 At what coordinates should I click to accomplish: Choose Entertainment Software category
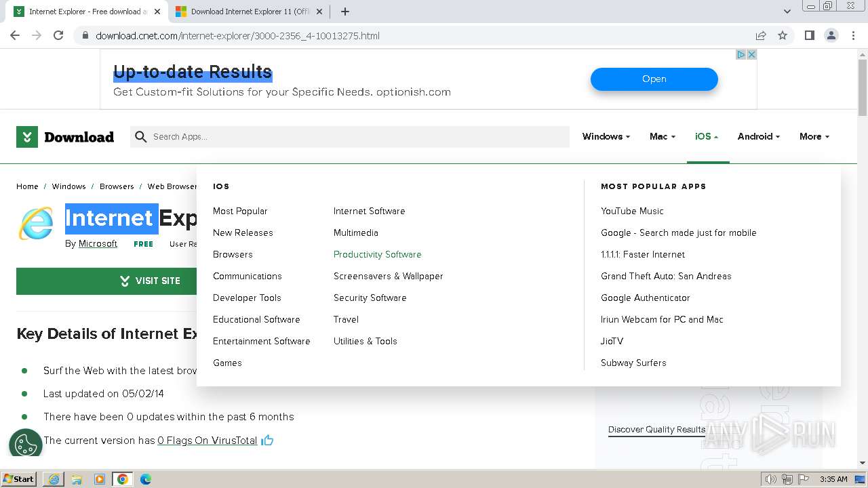[261, 341]
